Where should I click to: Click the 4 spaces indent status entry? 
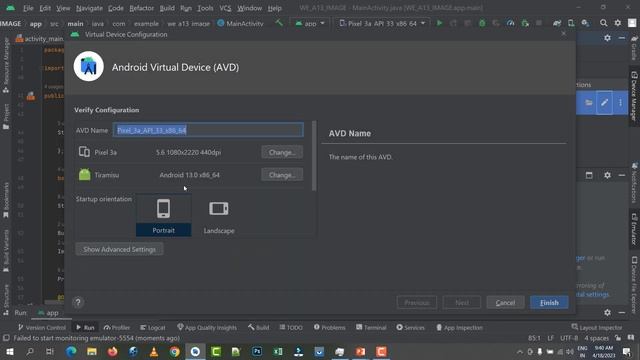596,338
